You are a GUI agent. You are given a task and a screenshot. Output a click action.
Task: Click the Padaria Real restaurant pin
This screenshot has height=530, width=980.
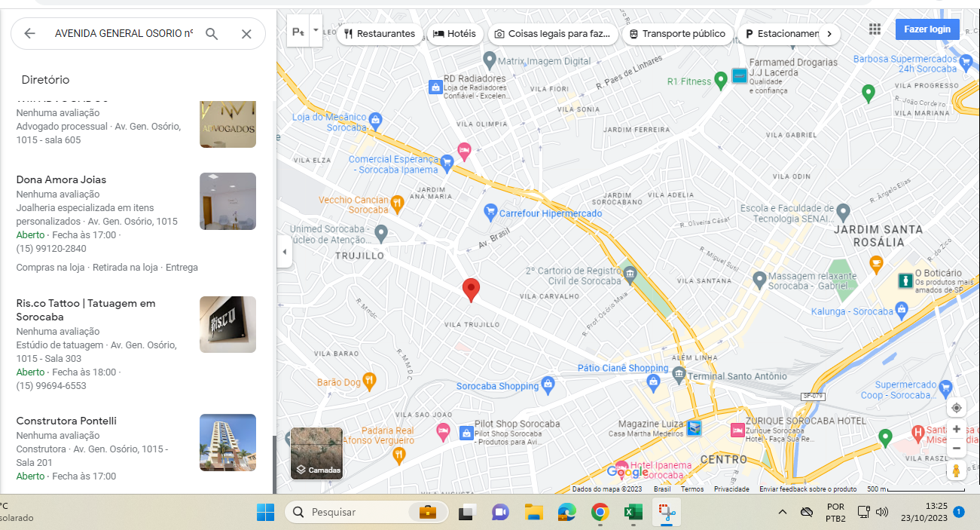pos(398,455)
